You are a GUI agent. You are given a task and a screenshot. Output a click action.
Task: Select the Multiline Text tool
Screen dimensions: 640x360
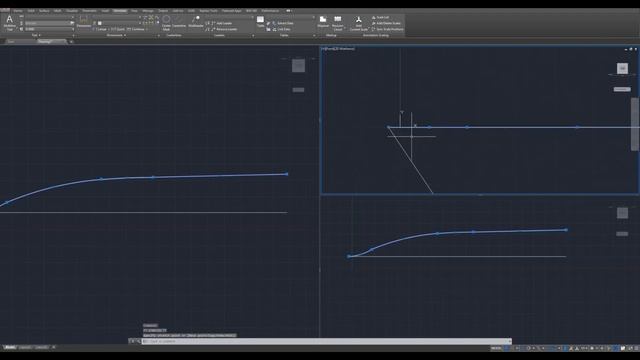coord(9,23)
